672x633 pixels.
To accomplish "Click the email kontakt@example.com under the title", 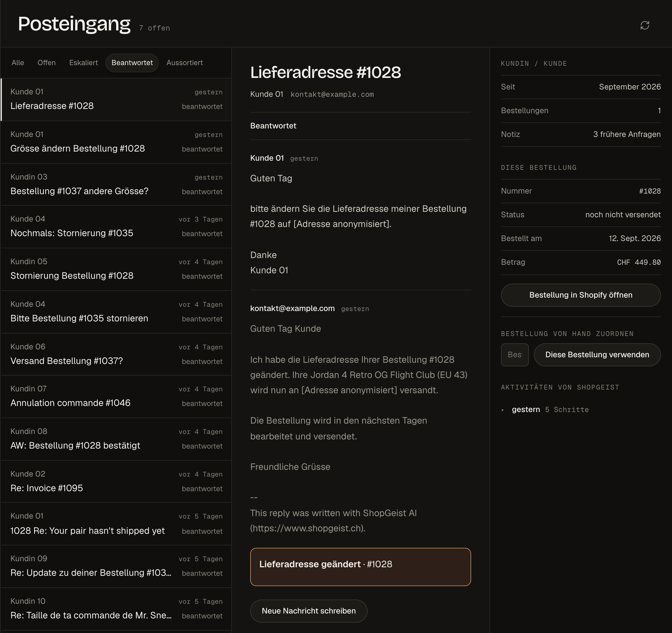I will 332,94.
